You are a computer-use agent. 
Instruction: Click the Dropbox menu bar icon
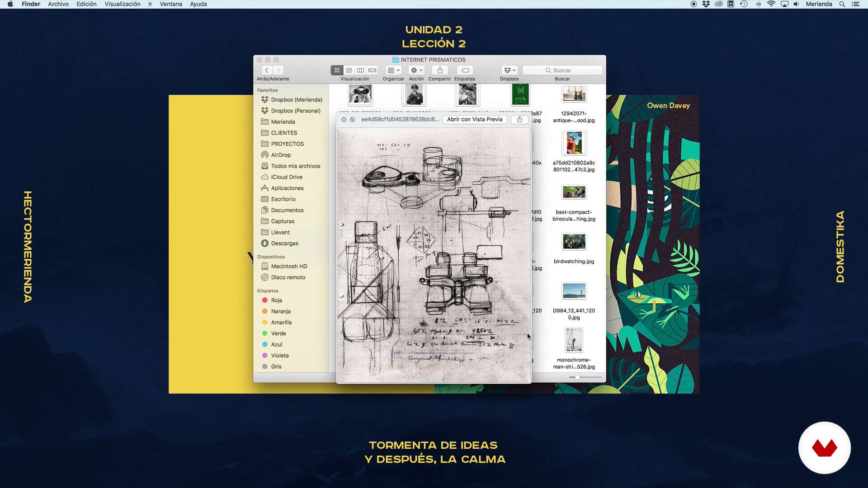click(706, 4)
